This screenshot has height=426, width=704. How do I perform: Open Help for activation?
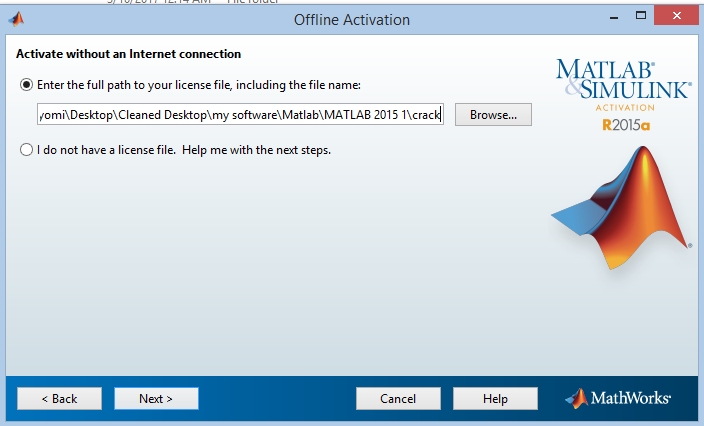[495, 399]
